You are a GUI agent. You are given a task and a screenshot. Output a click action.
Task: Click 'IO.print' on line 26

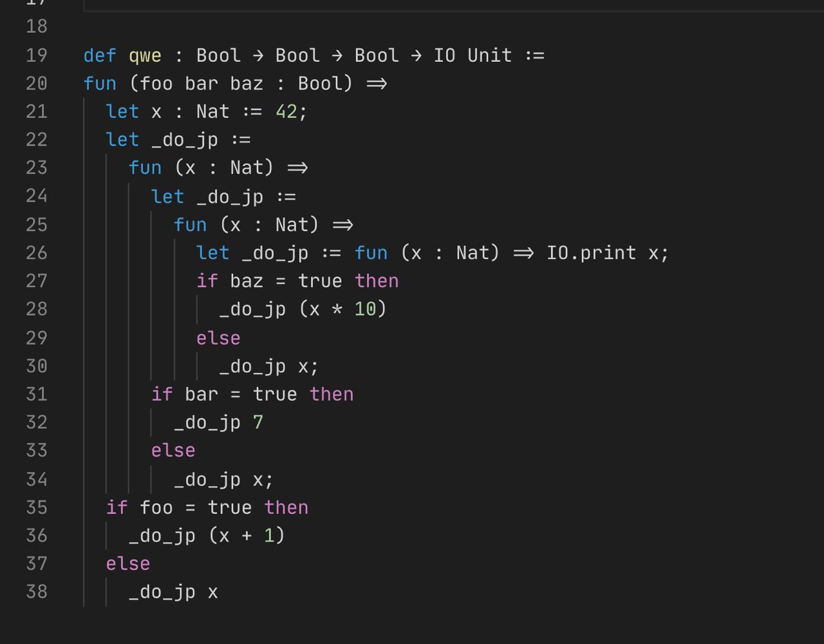click(x=592, y=253)
